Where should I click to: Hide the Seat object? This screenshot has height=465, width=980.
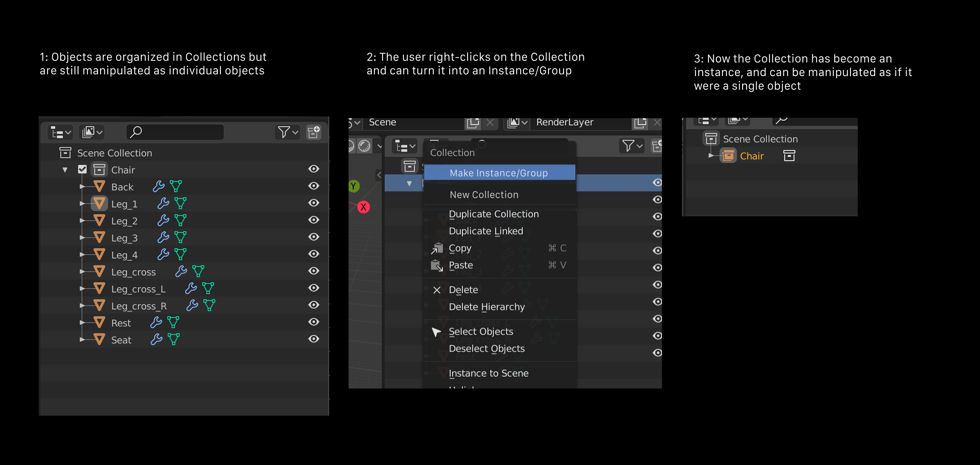[314, 339]
